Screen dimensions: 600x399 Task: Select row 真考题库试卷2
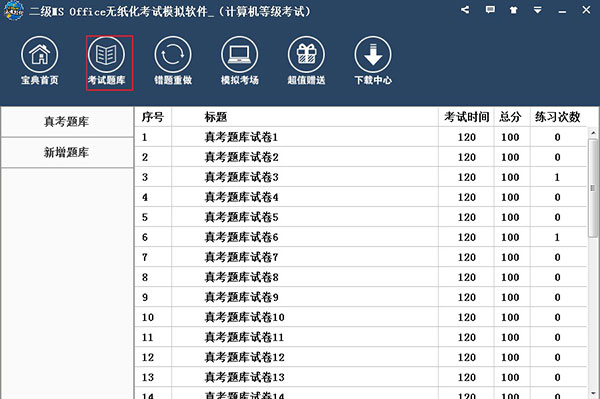[x=361, y=157]
